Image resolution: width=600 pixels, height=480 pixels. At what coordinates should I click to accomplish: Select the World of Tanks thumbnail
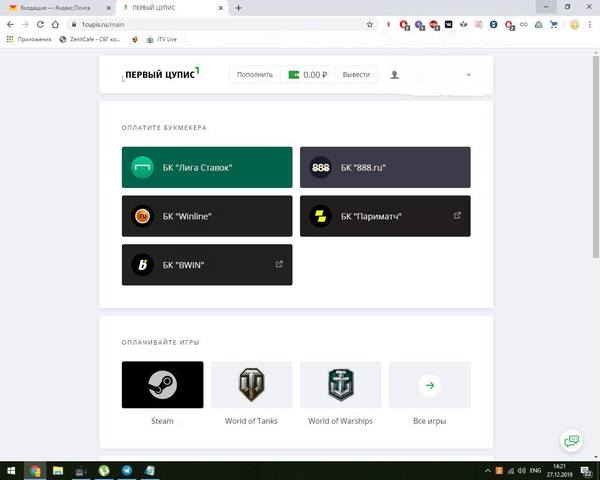[x=251, y=385]
